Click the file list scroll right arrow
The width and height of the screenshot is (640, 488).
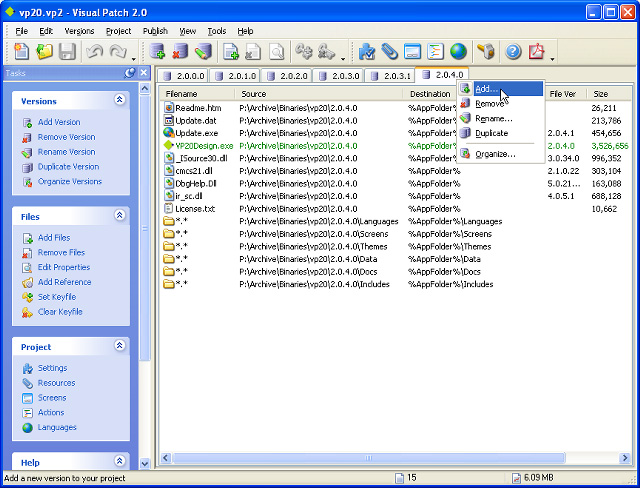pos(624,458)
